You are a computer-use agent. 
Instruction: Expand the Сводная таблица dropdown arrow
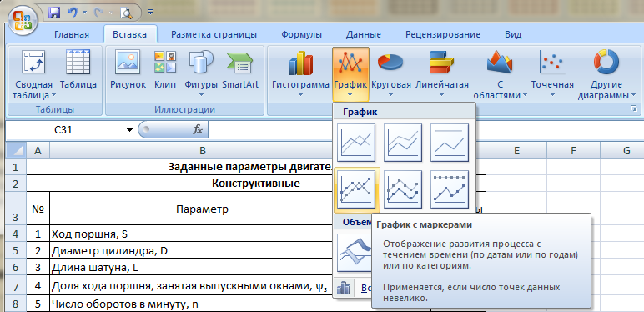point(53,96)
